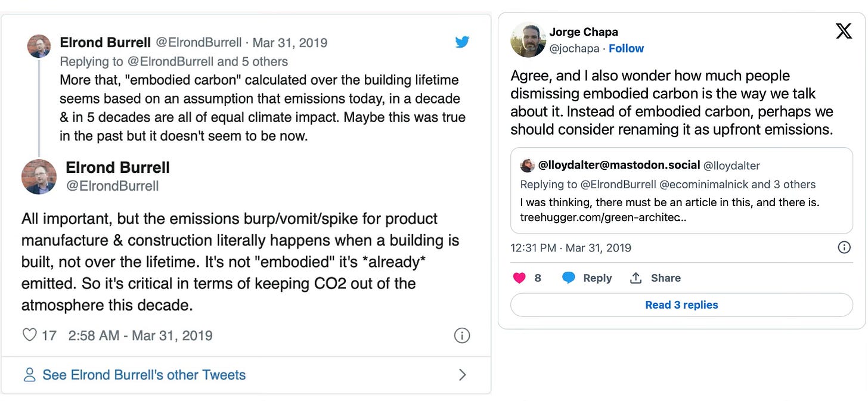Viewport: 868px width, 401px height.
Task: Click the blue Twitter bird logo
Action: 463,41
